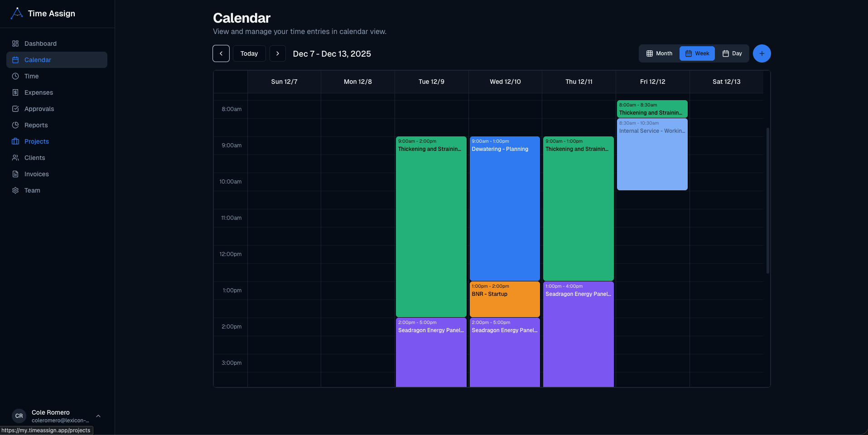Switch to Month view
The height and width of the screenshot is (435, 868).
659,53
